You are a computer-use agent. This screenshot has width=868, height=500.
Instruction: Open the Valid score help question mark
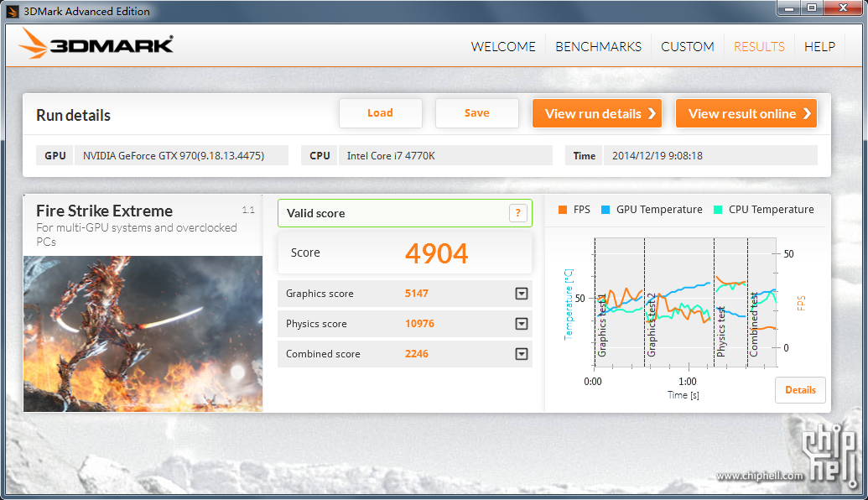click(x=517, y=213)
